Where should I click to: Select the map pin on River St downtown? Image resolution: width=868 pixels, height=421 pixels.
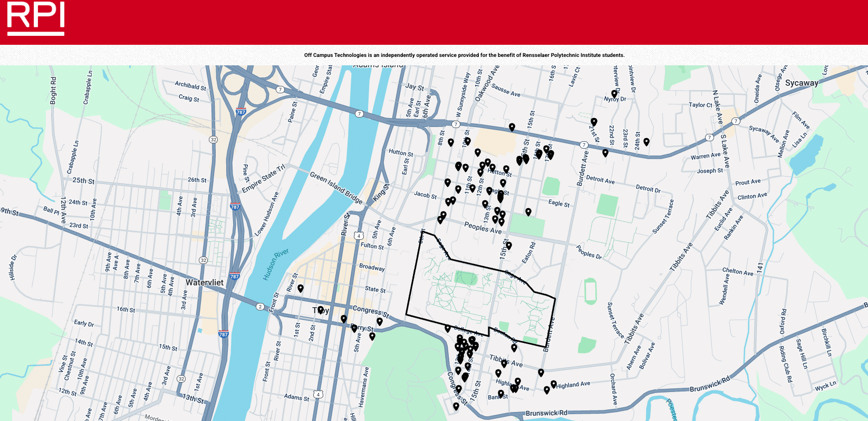coord(301,289)
